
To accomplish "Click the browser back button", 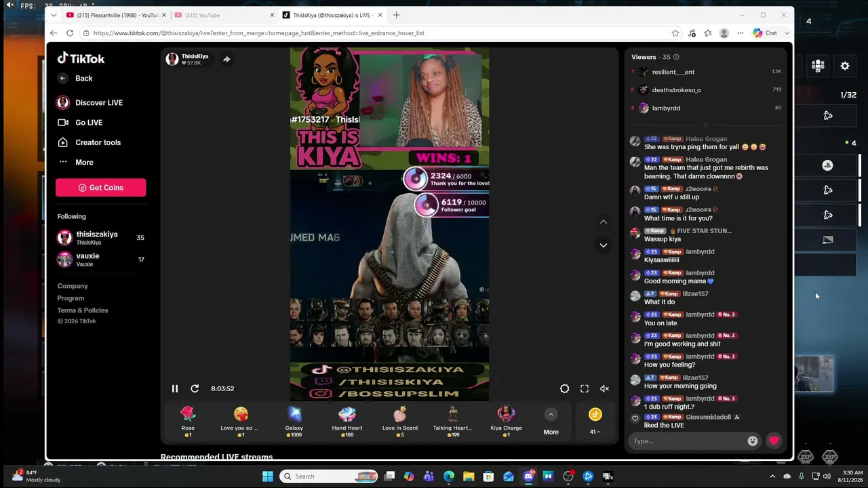I will (54, 33).
